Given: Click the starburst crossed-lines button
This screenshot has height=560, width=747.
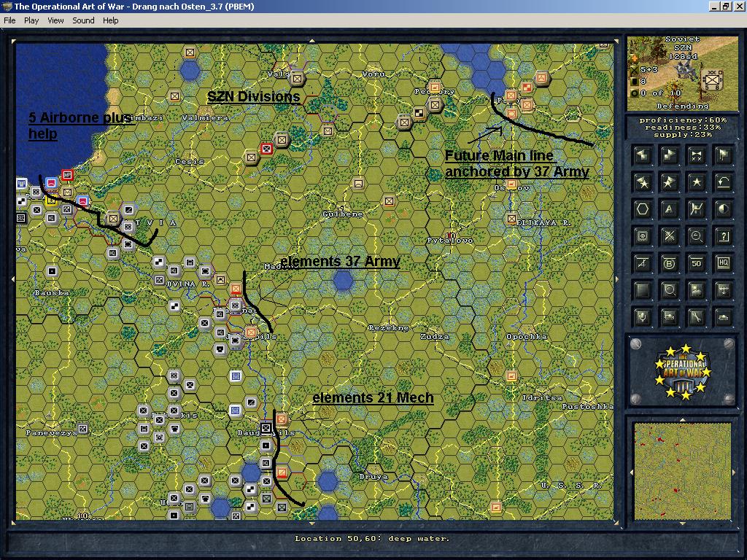Looking at the screenshot, I should click(670, 236).
